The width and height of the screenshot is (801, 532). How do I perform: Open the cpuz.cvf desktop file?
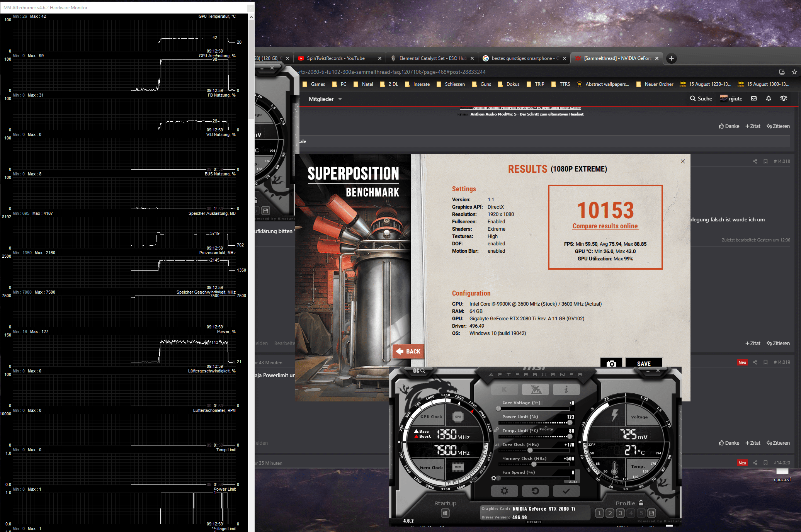pyautogui.click(x=782, y=475)
